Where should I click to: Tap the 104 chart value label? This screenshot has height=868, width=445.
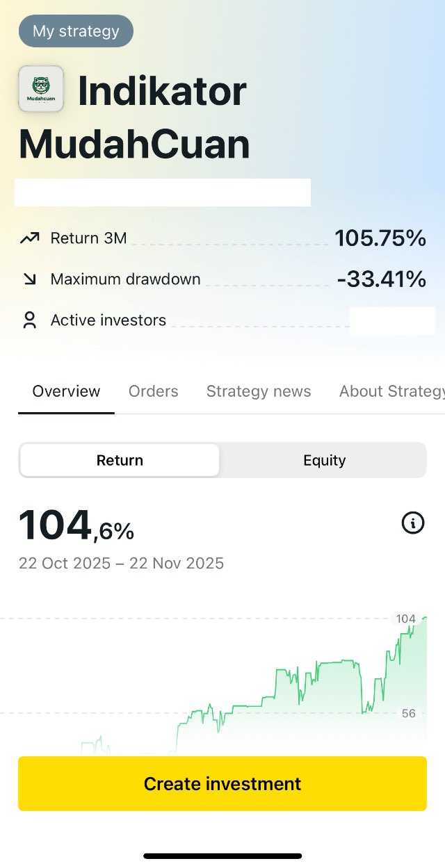click(405, 619)
